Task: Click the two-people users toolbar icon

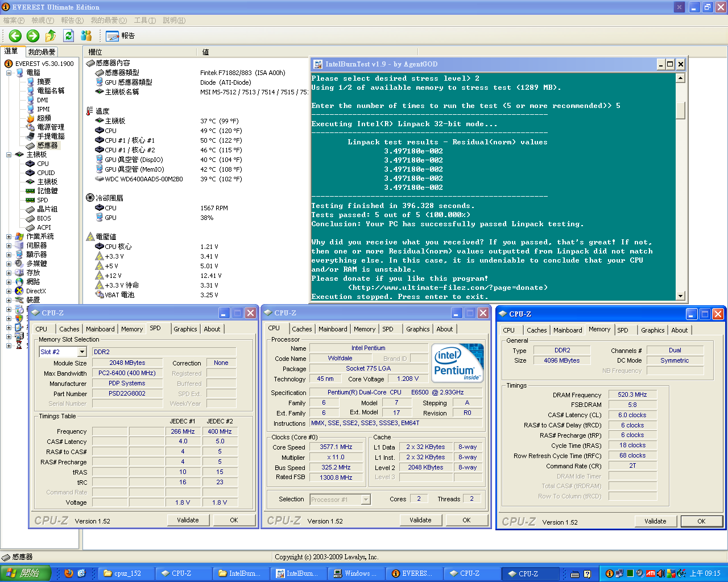Action: (86, 36)
